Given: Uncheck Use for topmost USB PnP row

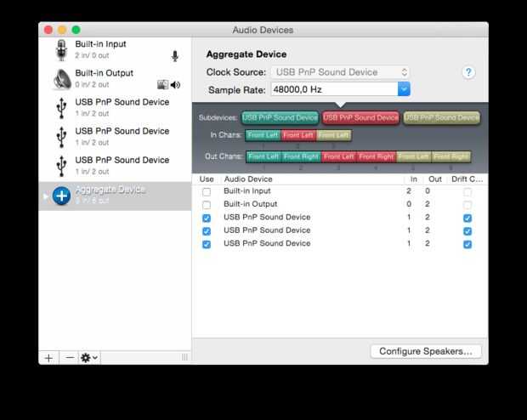Looking at the screenshot, I should pyautogui.click(x=207, y=218).
